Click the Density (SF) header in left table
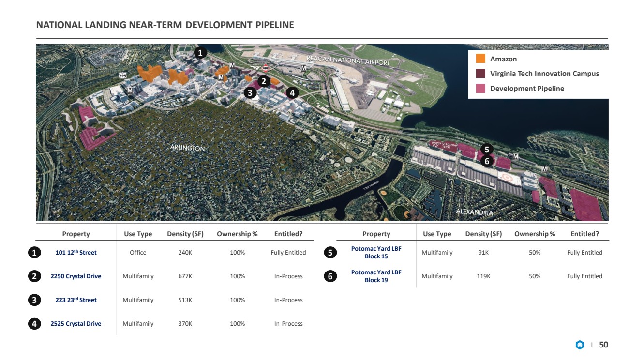The image size is (644, 362). pos(185,234)
